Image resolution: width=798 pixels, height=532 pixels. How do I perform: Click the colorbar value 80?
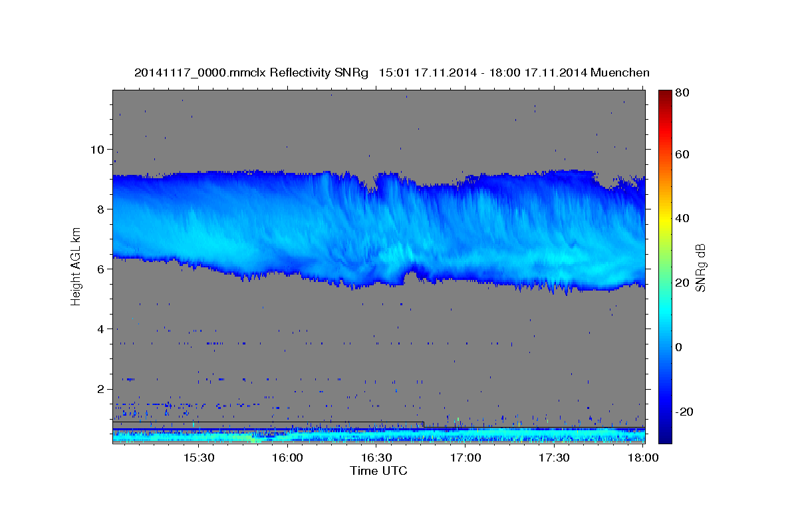682,93
